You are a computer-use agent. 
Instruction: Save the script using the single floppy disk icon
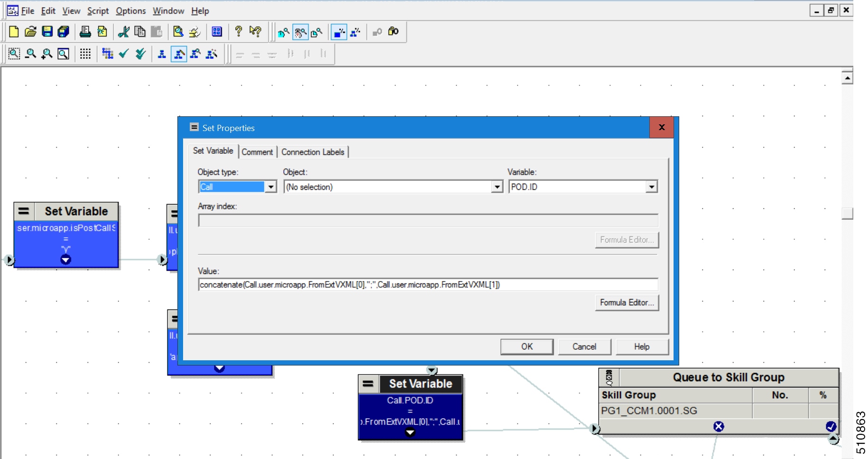(47, 32)
